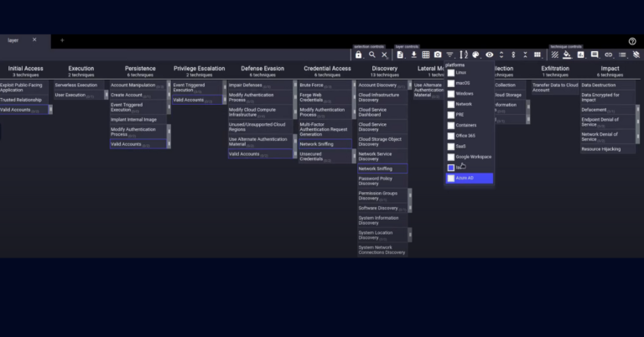This screenshot has height=337, width=644.
Task: Expand sub-techniques of User Execution
Action: [106, 95]
